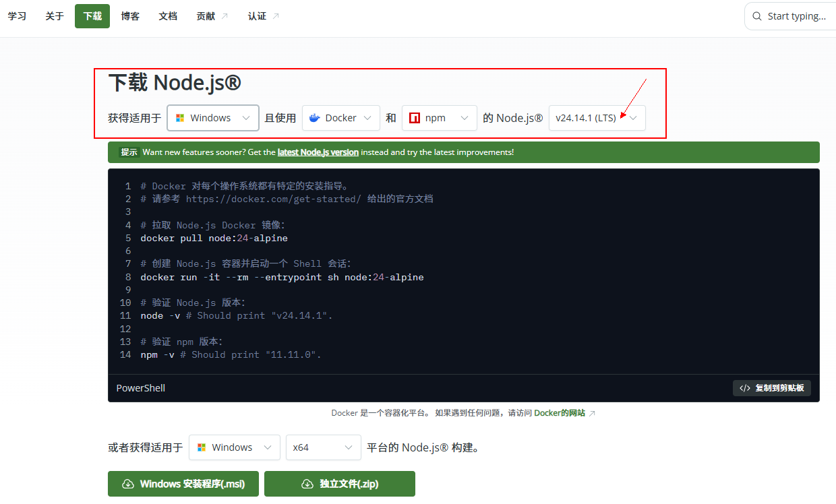Select the highlighted 下载 nav tab

pyautogui.click(x=92, y=16)
